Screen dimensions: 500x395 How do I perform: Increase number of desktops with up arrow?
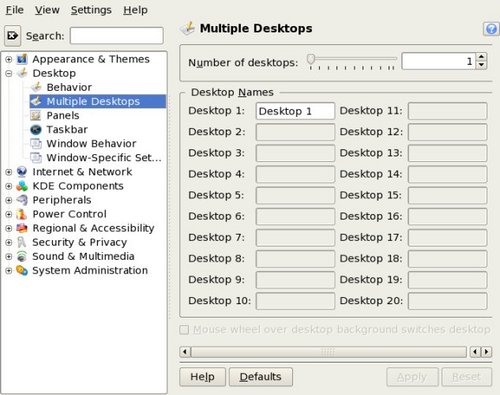(x=481, y=57)
